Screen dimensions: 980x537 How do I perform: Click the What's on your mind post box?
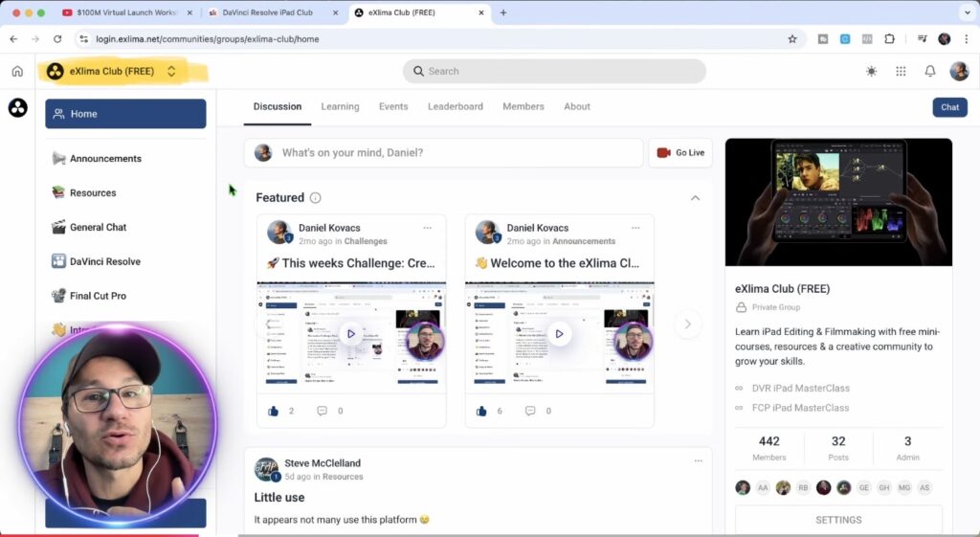coord(444,152)
